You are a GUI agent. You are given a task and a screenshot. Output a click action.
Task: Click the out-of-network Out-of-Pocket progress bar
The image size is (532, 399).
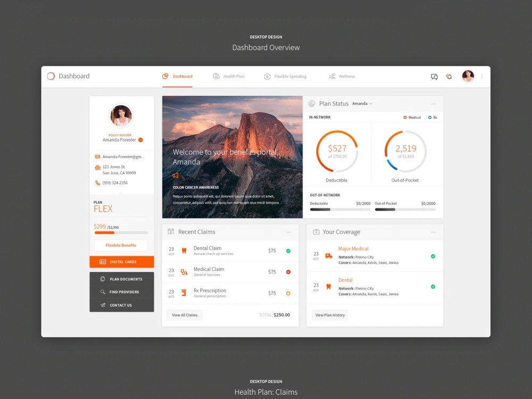click(405, 209)
